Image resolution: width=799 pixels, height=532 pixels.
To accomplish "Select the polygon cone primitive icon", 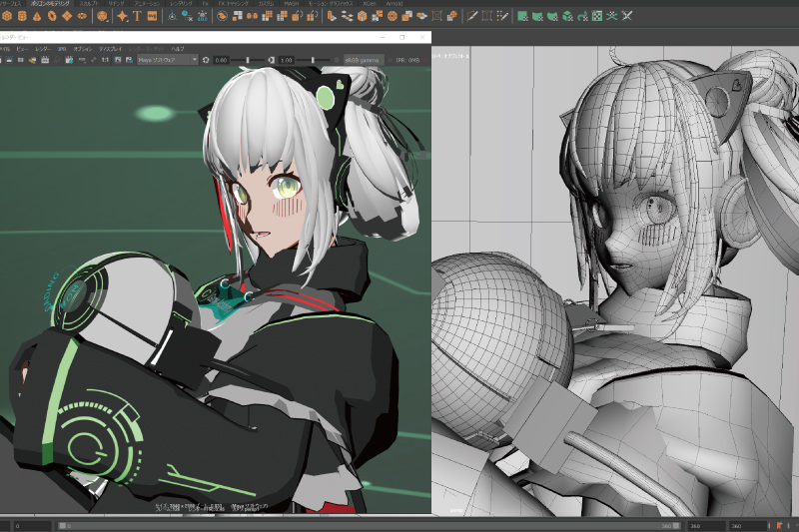I will click(x=37, y=16).
